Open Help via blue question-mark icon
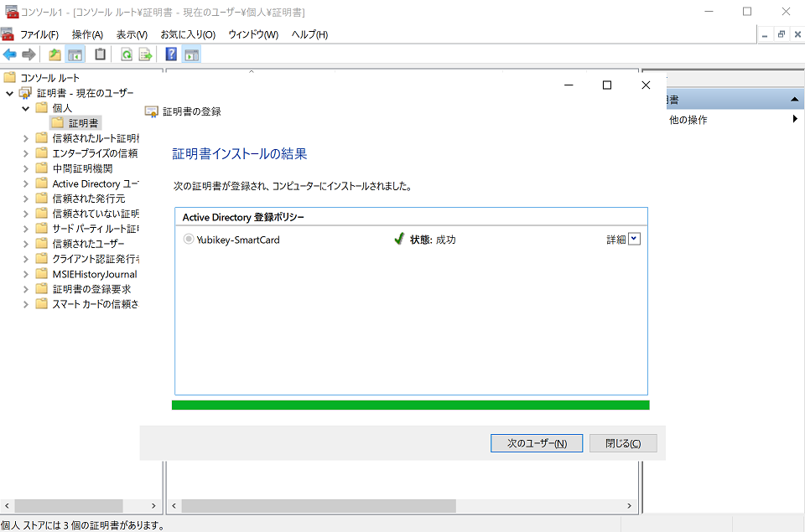The image size is (805, 532). pyautogui.click(x=170, y=54)
